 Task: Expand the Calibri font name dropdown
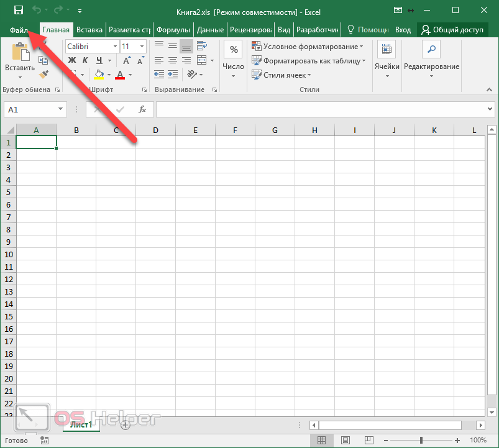point(114,47)
